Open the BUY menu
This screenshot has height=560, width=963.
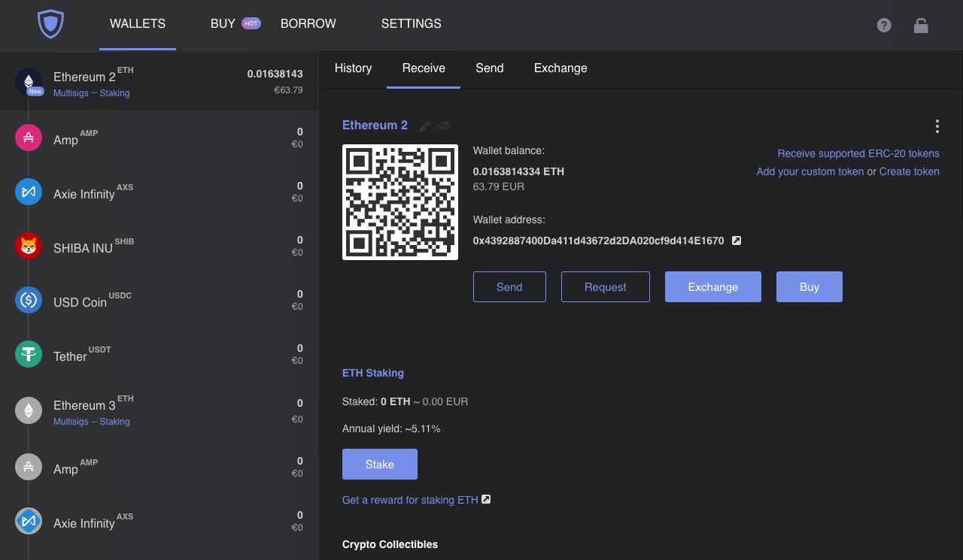223,24
